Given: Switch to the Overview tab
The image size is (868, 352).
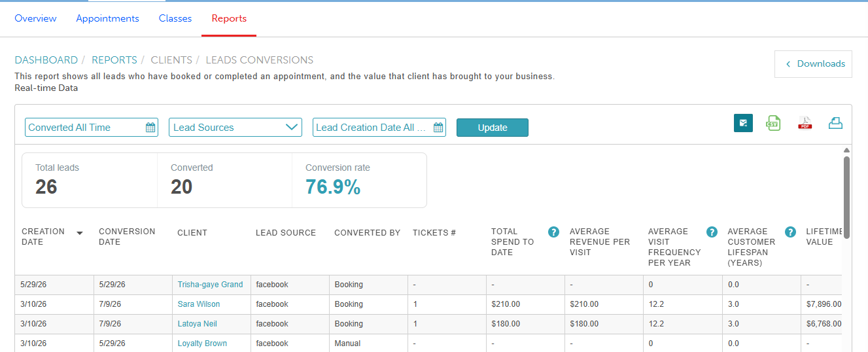Looking at the screenshot, I should pos(35,18).
